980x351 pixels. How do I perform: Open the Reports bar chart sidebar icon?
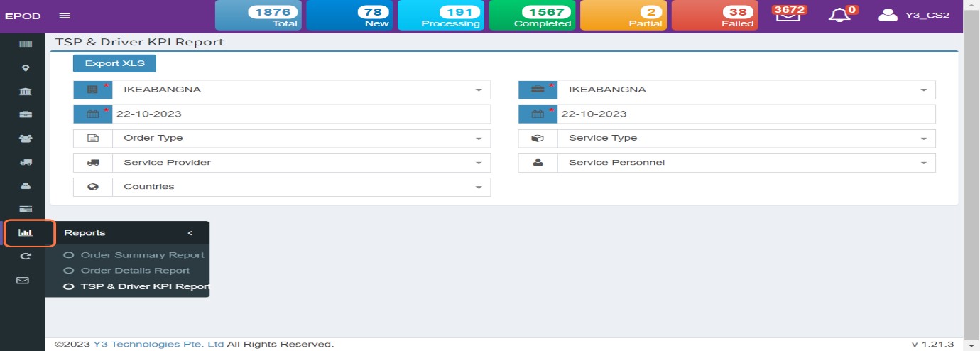[26, 232]
